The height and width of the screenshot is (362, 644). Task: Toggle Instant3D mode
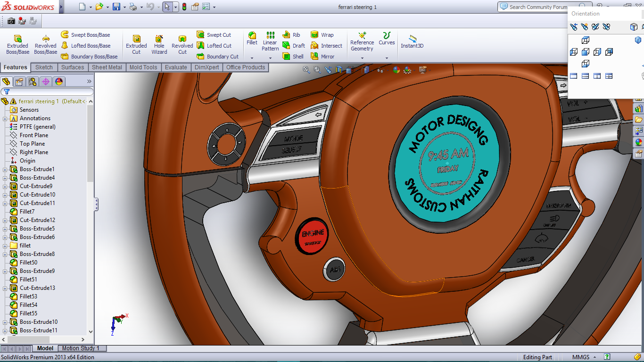coord(412,41)
